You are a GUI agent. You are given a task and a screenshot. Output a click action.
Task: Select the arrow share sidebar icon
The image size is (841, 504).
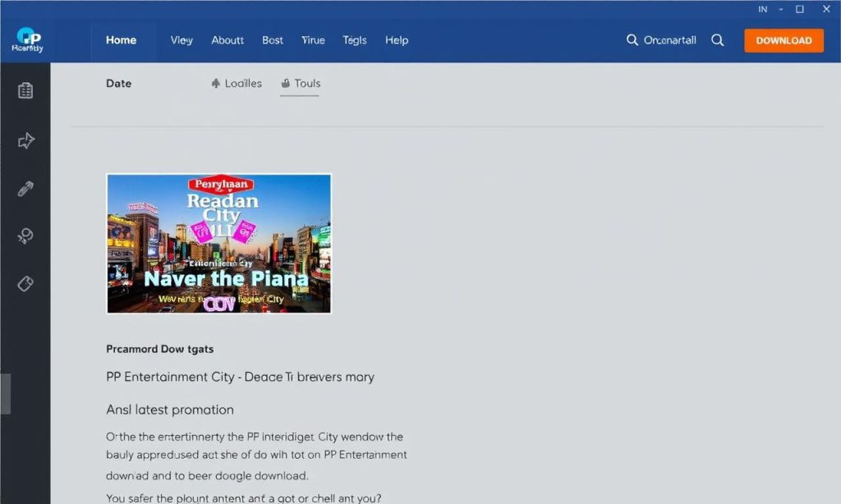(x=25, y=140)
